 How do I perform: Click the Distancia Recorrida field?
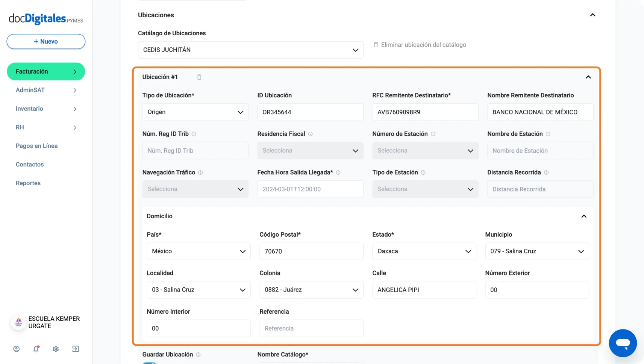pos(541,189)
